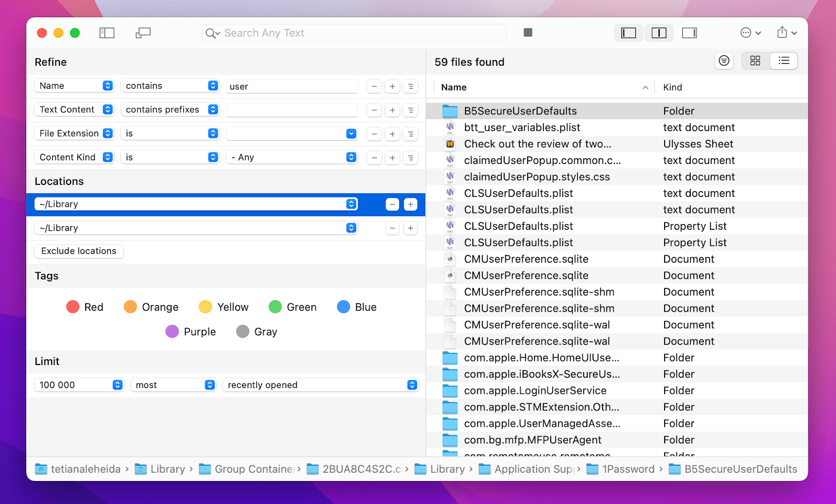Toggle the sidebar visibility icon
Screen dimensions: 836x504
pyautogui.click(x=107, y=32)
